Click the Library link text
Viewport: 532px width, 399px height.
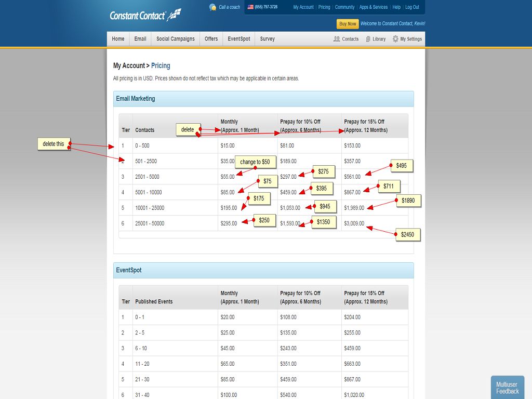pos(379,39)
